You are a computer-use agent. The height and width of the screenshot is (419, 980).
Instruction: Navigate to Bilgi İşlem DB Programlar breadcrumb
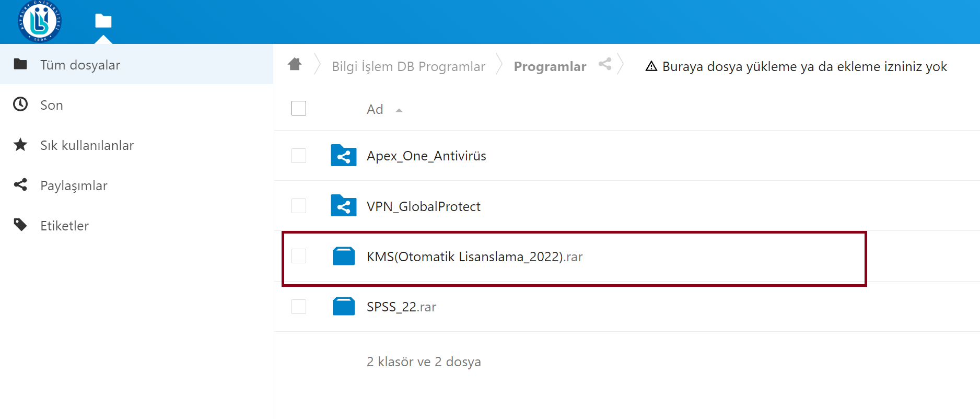click(409, 66)
